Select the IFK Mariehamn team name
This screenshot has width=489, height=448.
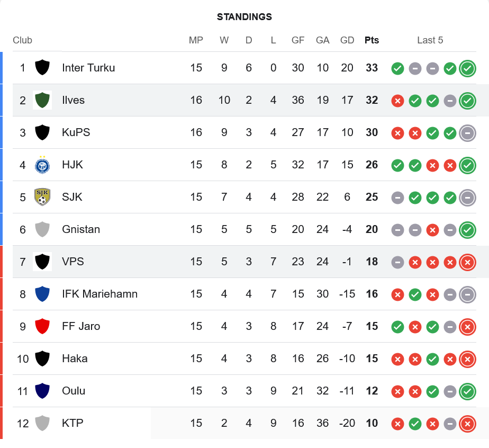pos(99,294)
